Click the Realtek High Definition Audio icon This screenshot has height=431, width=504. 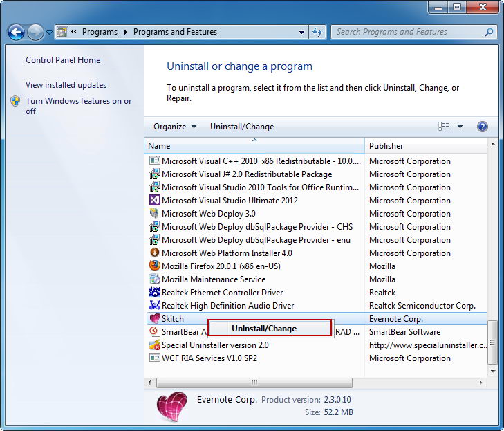pyautogui.click(x=155, y=305)
